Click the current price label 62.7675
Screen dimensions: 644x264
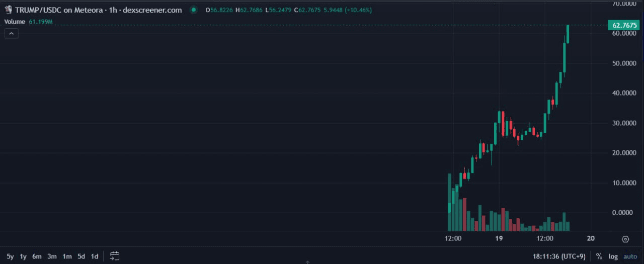coord(625,25)
